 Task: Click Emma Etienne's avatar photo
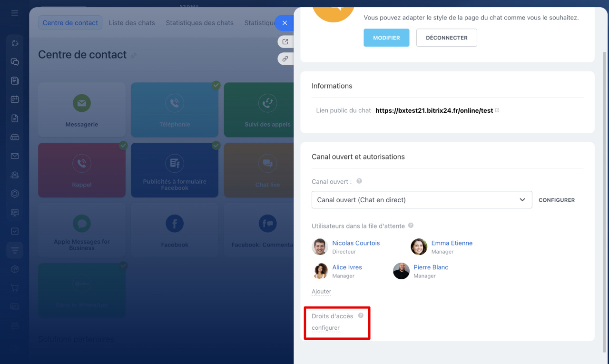pyautogui.click(x=419, y=247)
